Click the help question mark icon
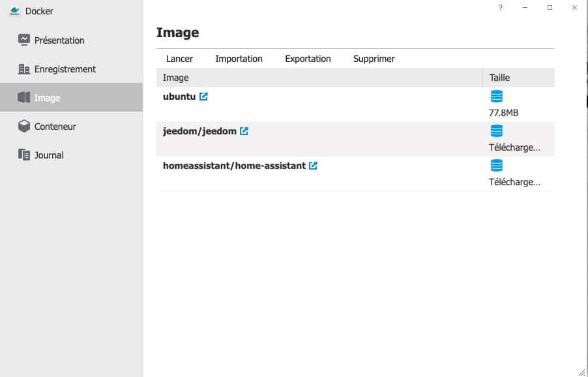 coord(500,8)
